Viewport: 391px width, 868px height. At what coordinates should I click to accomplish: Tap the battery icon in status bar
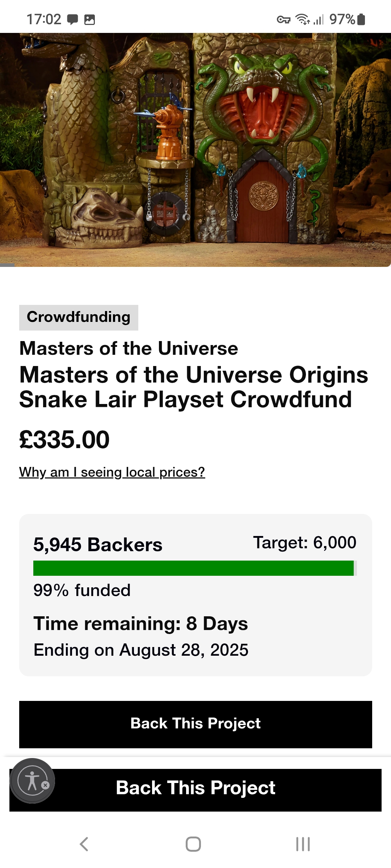(361, 19)
